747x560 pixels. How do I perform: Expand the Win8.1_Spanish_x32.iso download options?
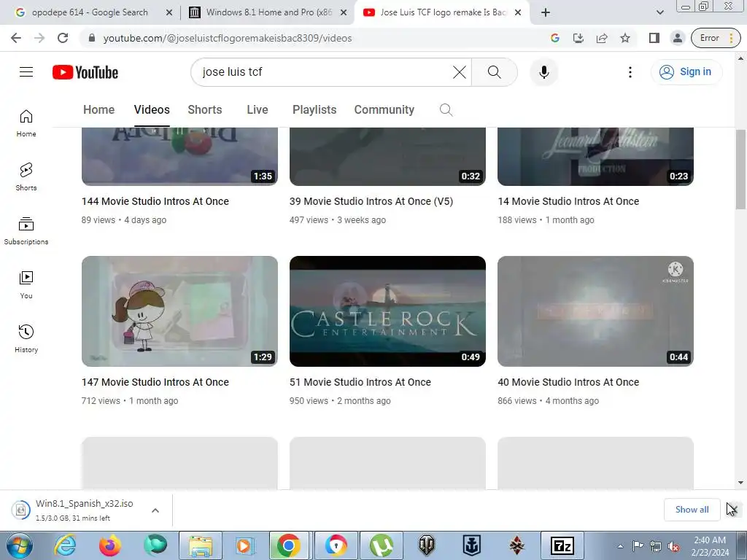[x=155, y=510]
